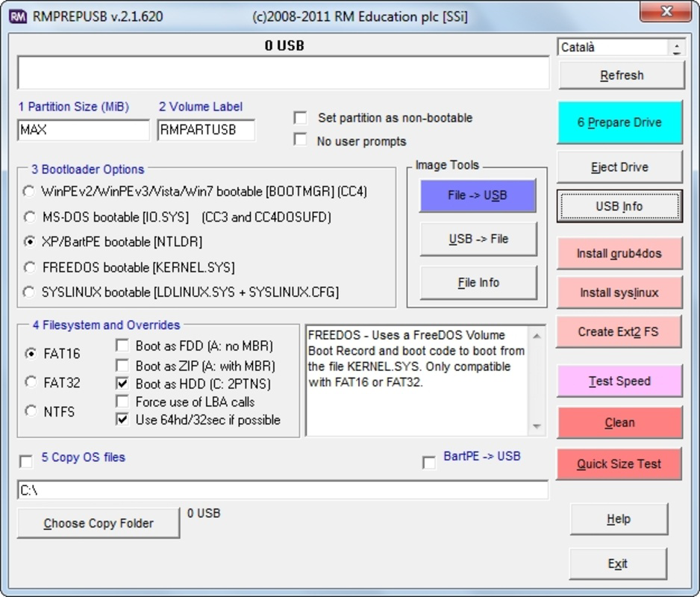The image size is (700, 597).
Task: Click the FREEDOS description text
Action: (416, 358)
